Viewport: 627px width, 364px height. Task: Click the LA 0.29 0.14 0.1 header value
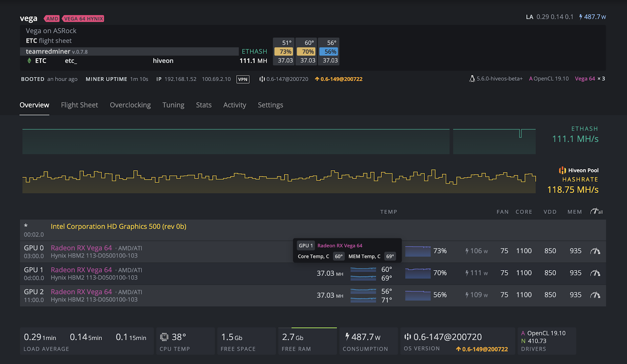pyautogui.click(x=549, y=17)
